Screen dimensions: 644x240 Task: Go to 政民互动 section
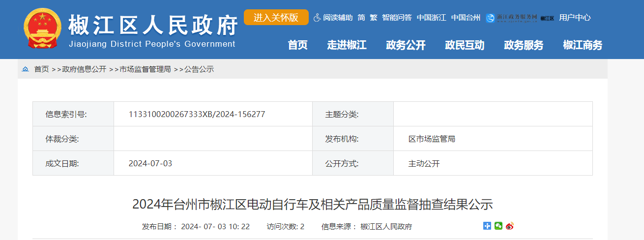pos(465,45)
